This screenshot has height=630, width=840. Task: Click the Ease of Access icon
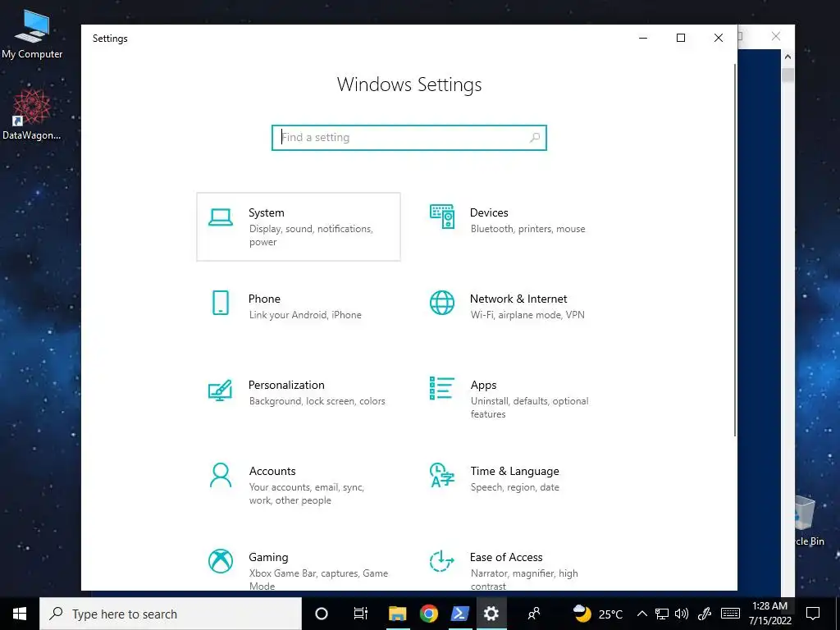coord(442,561)
